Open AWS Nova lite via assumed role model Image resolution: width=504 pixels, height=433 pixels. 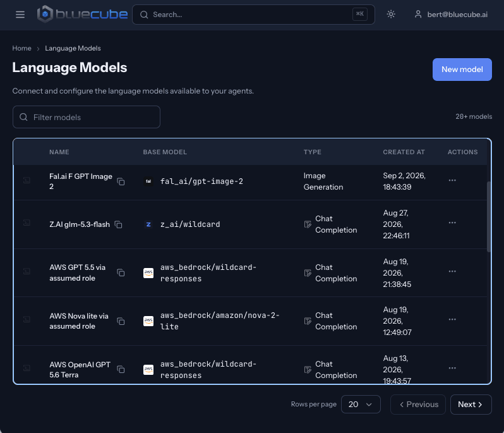[79, 321]
